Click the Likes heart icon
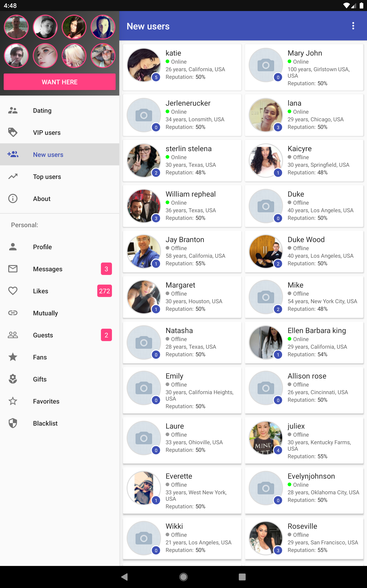 point(13,291)
